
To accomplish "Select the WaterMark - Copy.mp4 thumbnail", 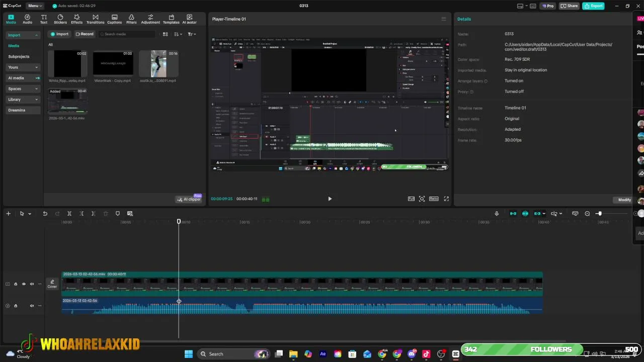I will click(x=113, y=64).
